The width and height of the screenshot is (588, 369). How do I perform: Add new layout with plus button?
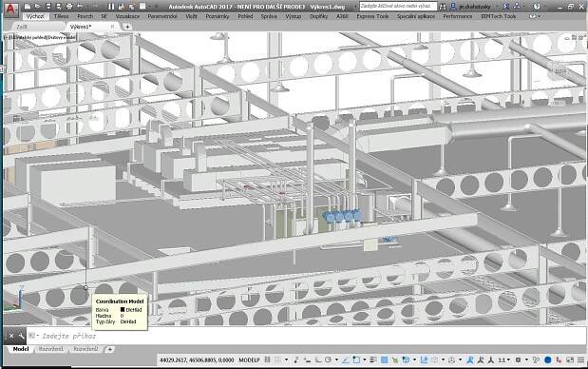[x=110, y=349]
